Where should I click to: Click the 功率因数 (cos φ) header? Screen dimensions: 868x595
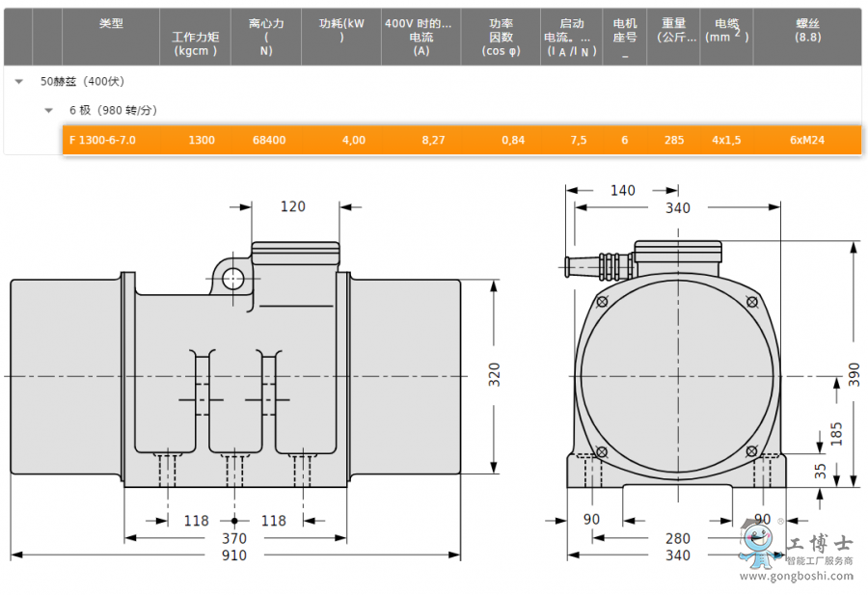coord(501,37)
